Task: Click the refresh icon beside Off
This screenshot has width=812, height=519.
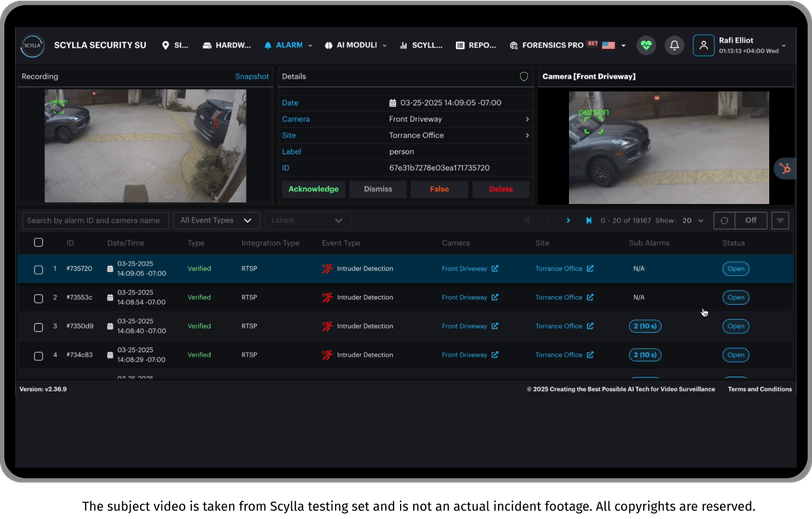Action: pos(724,221)
